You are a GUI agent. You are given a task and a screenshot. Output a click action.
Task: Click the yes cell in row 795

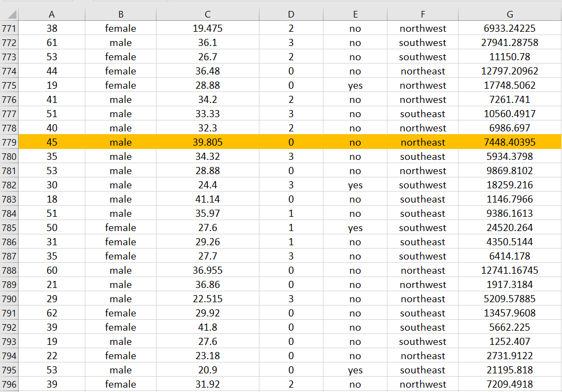pos(355,370)
